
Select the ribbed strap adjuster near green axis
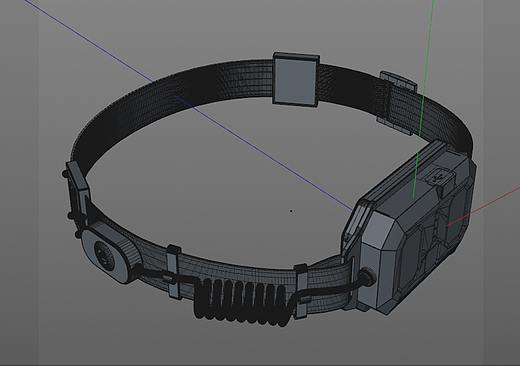pos(397,103)
